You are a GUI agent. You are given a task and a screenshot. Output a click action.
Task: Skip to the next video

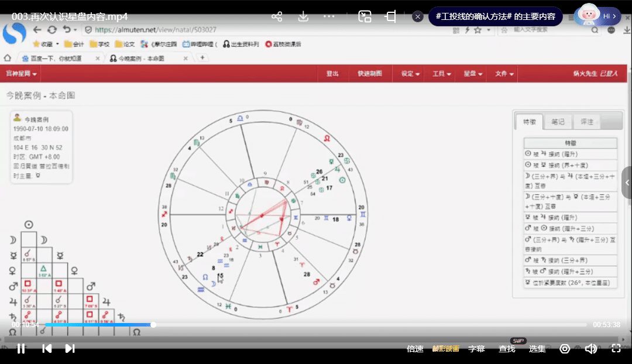pos(70,349)
